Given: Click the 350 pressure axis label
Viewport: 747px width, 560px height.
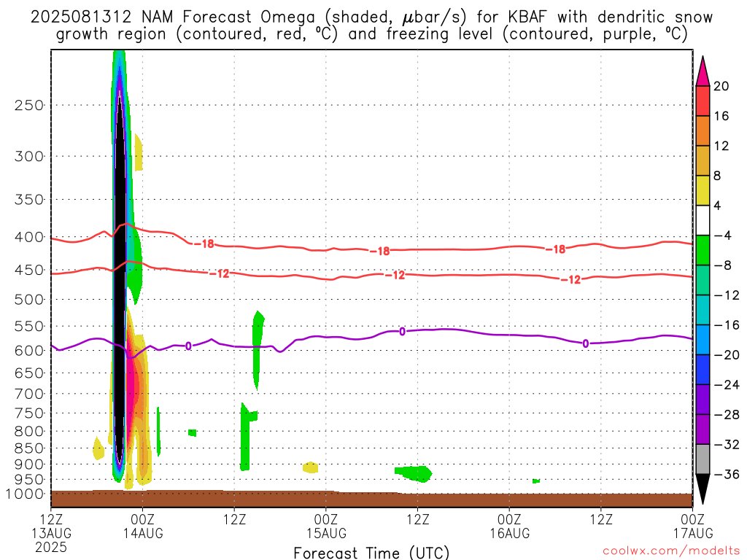Looking at the screenshot, I should click(x=29, y=200).
